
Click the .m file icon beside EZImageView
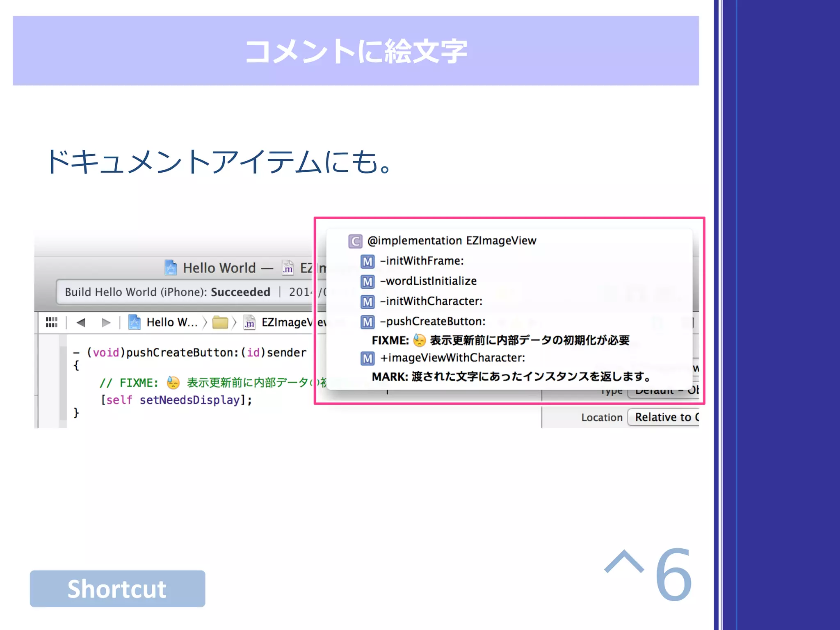coord(249,322)
